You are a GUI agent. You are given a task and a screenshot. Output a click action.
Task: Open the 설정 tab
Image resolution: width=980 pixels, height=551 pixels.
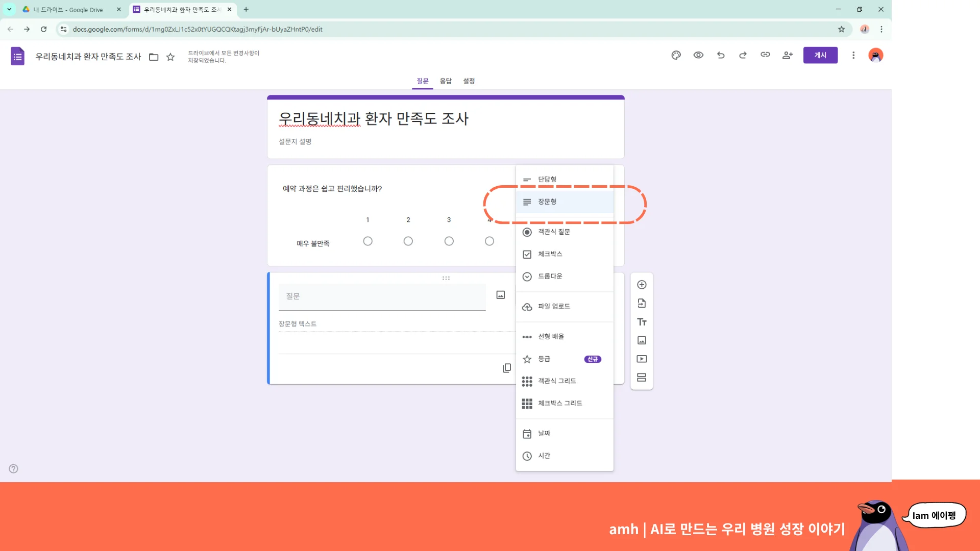point(469,81)
